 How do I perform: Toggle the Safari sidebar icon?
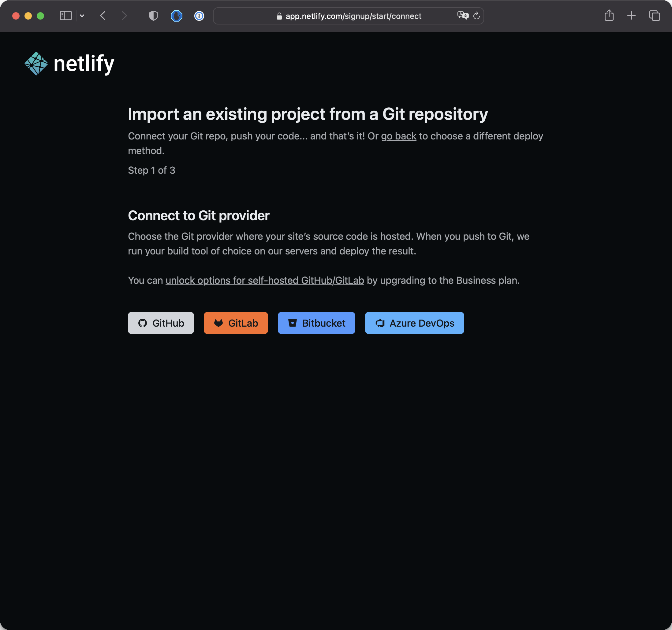[65, 16]
